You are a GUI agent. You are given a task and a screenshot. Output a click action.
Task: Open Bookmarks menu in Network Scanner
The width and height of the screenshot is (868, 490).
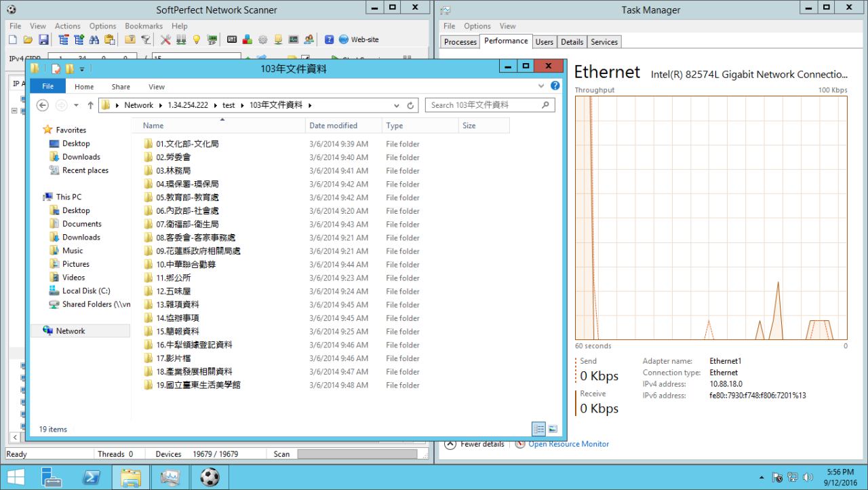[143, 26]
